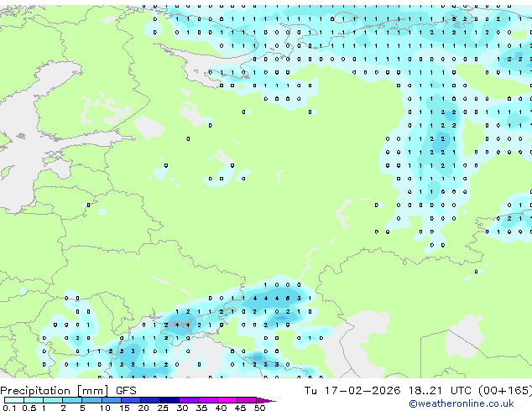Select the 40–45 mm magenta swatch
Screen dimensions: 532x411
pyautogui.click(x=227, y=400)
